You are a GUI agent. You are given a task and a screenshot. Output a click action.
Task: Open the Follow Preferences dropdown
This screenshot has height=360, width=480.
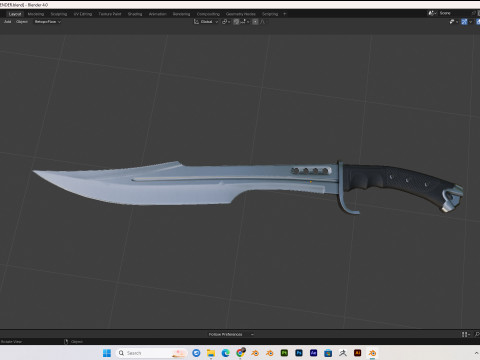pos(231,334)
